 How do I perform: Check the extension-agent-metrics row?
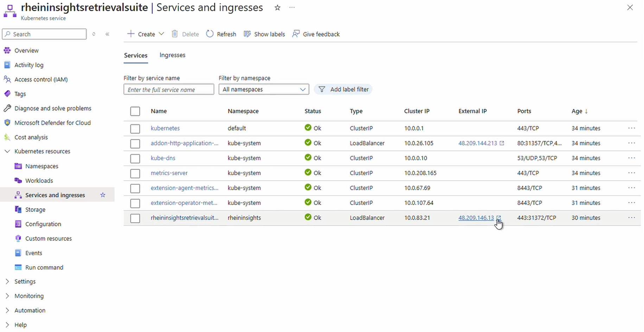(x=135, y=188)
